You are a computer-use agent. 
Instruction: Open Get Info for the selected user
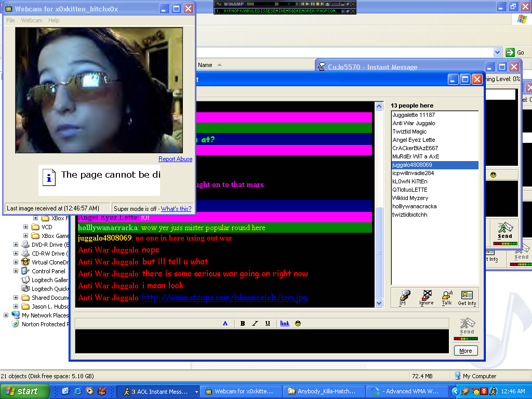pyautogui.click(x=467, y=297)
